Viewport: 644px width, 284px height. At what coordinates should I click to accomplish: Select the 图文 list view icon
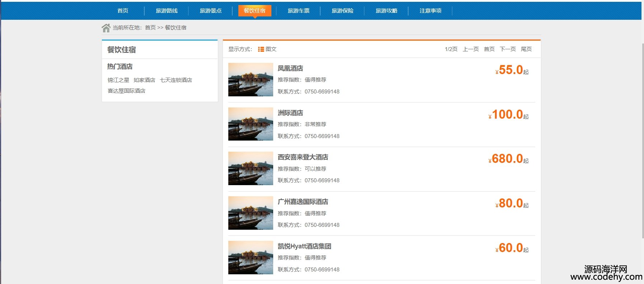click(x=261, y=49)
